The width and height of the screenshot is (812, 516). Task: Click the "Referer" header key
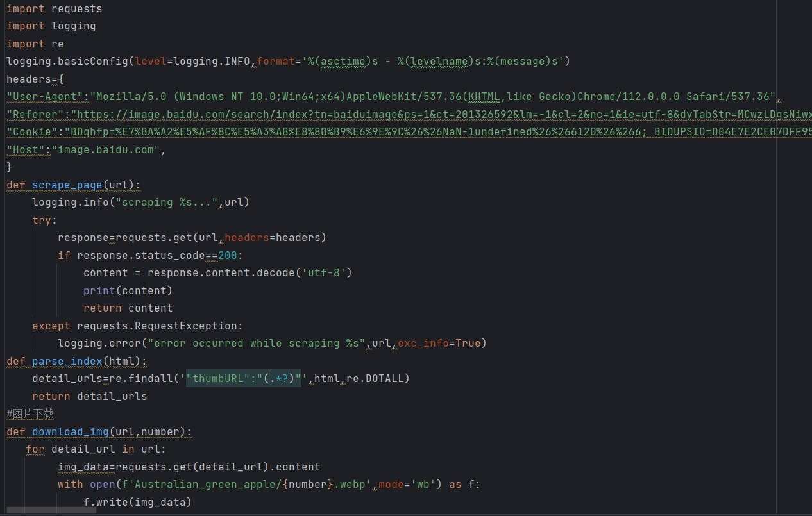click(36, 115)
